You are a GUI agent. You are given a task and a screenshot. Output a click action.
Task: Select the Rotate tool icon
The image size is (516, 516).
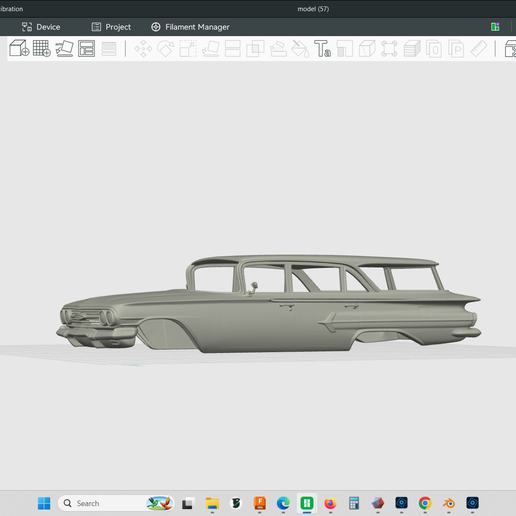pyautogui.click(x=166, y=49)
